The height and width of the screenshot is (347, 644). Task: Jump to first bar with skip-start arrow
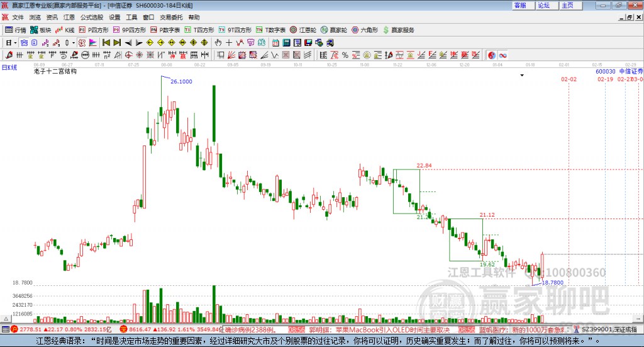[x=106, y=43]
